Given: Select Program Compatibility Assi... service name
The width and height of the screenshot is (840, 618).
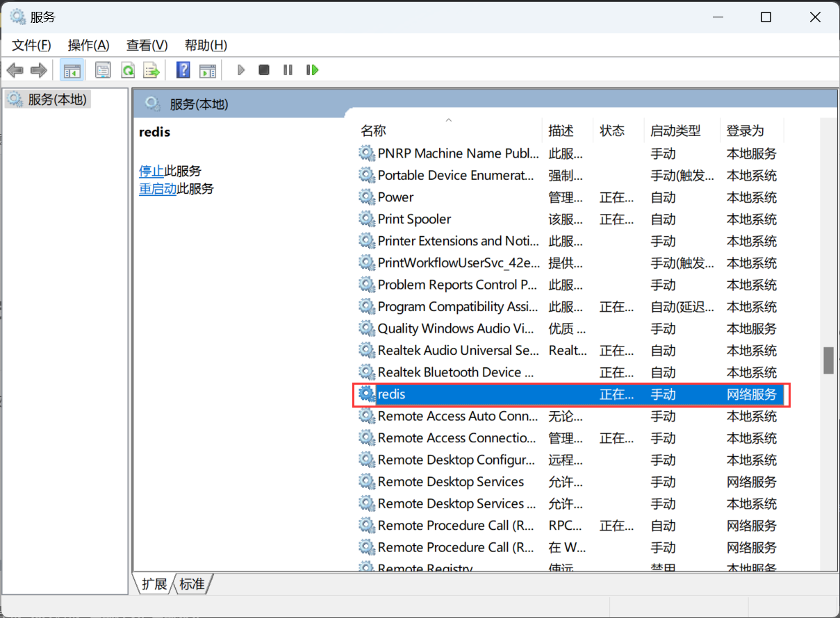Looking at the screenshot, I should click(459, 306).
